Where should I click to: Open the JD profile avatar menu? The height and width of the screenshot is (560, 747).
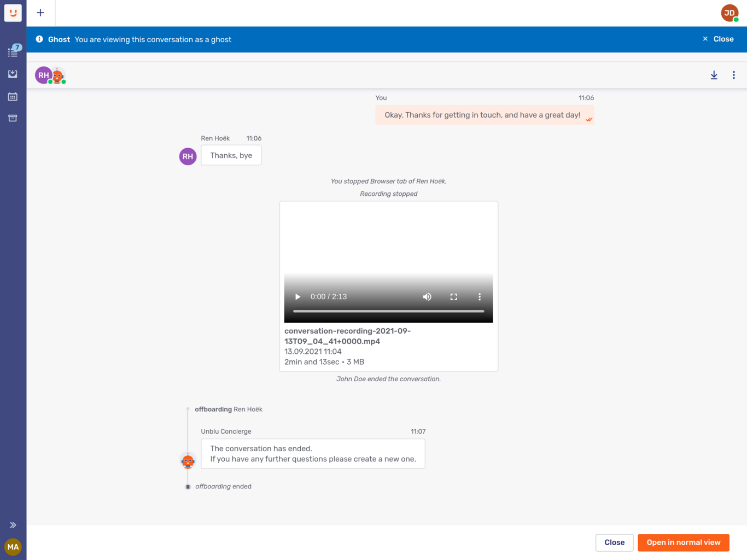point(729,13)
